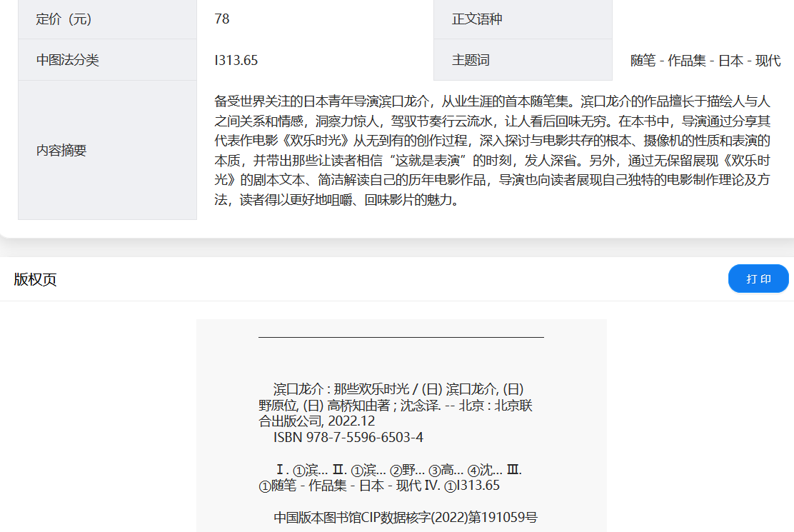Click the price value 78

coord(222,19)
